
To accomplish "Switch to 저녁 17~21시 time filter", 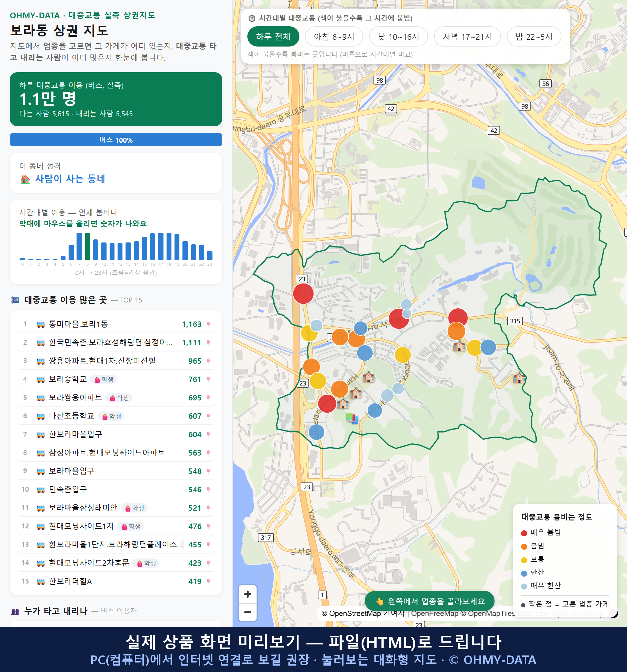I will pos(467,36).
